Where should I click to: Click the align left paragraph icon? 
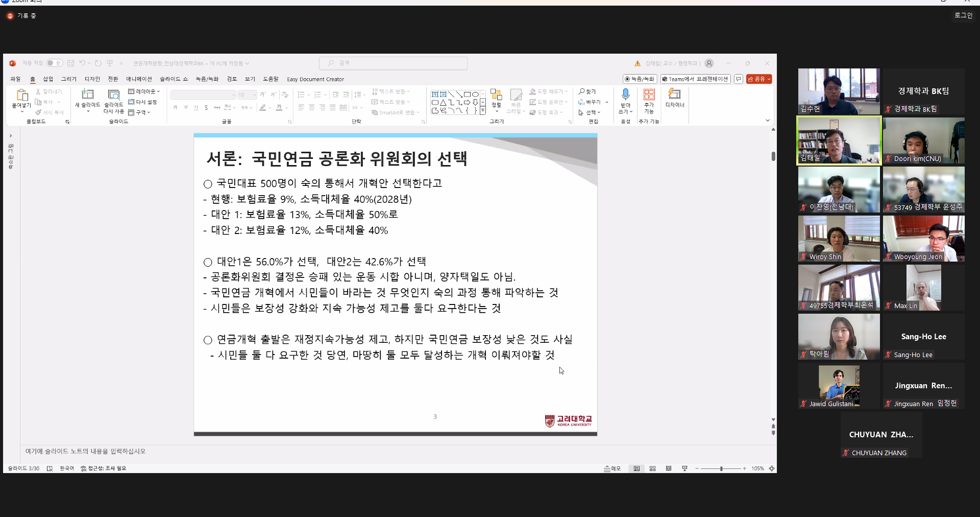[301, 108]
